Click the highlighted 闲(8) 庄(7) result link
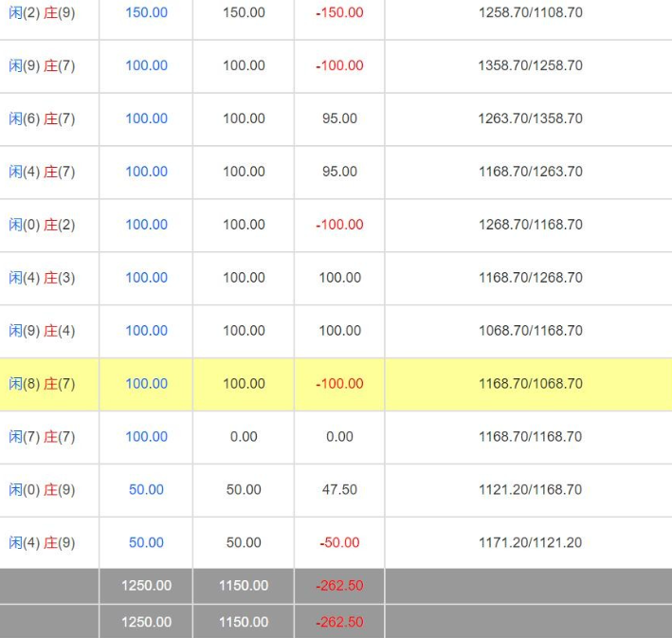 [x=42, y=385]
